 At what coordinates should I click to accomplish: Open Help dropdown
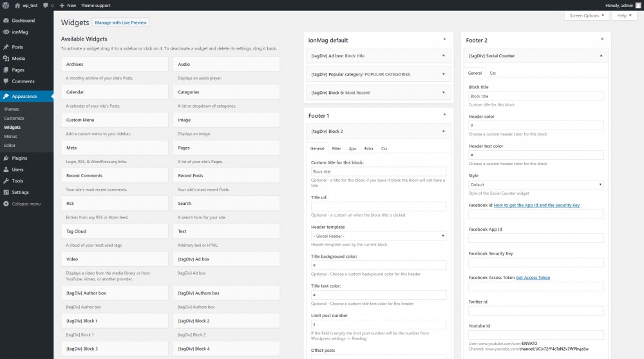point(624,15)
